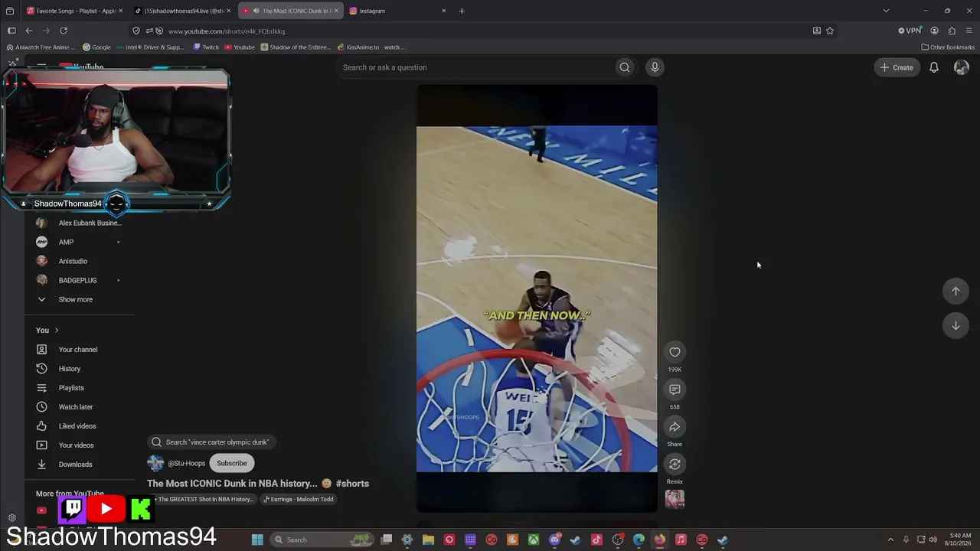Open Shadow of the Erdtree bookmark

coord(296,47)
